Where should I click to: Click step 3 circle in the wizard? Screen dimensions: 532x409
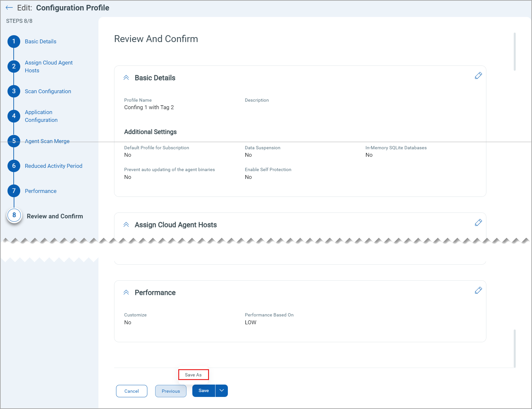pos(14,91)
